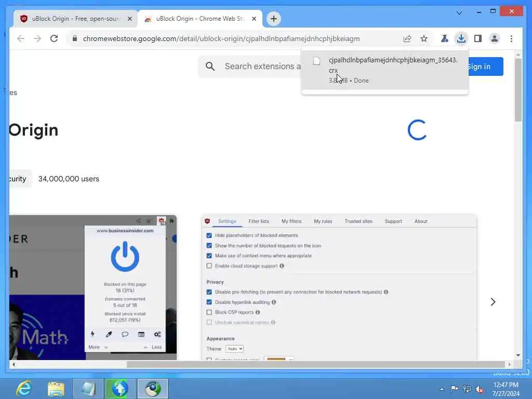Click About tab in screenshot
532x399 pixels.
tap(421, 221)
